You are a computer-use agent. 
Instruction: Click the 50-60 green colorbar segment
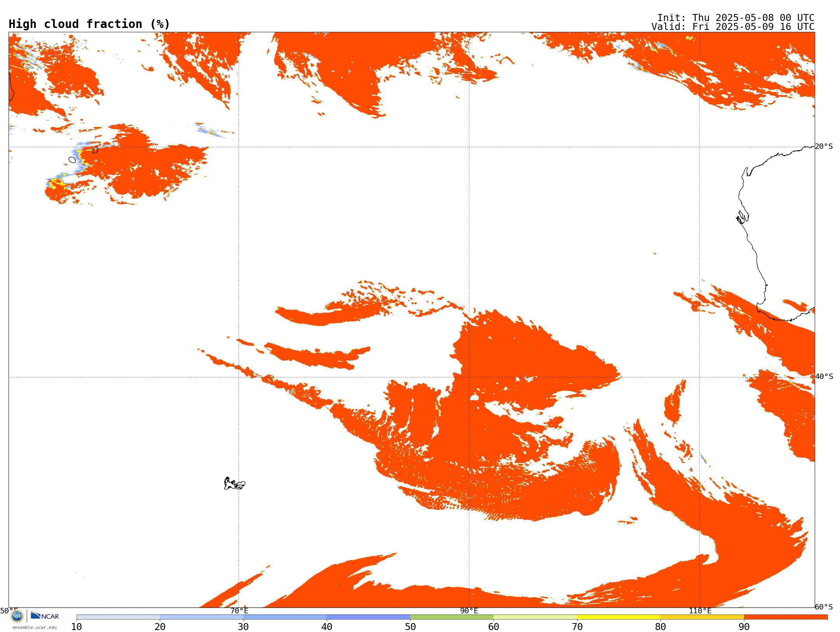[x=452, y=617]
